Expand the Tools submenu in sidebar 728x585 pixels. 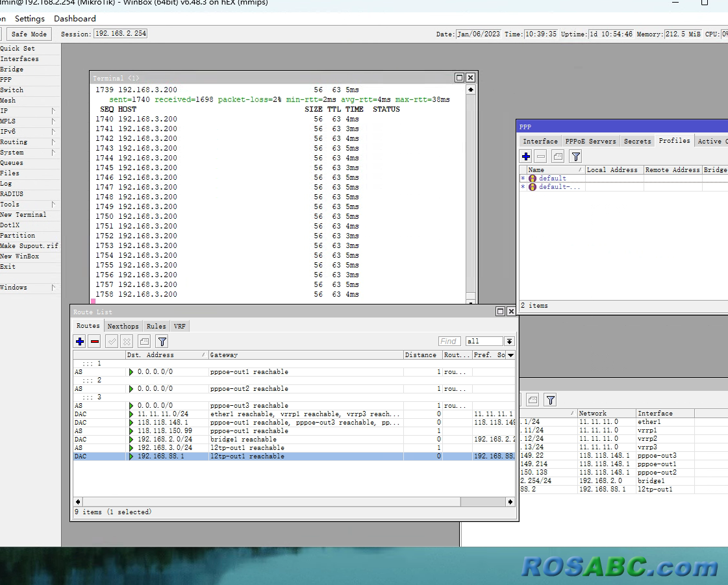click(53, 205)
